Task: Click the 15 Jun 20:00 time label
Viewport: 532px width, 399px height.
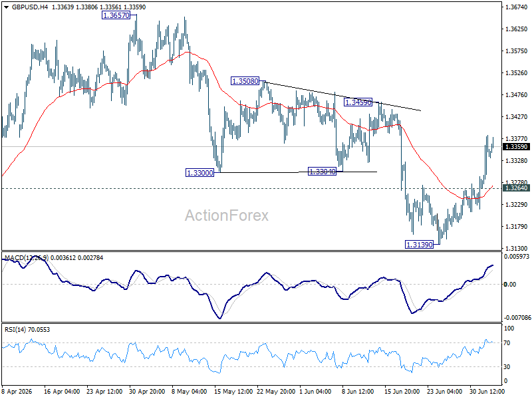Action: pos(402,391)
